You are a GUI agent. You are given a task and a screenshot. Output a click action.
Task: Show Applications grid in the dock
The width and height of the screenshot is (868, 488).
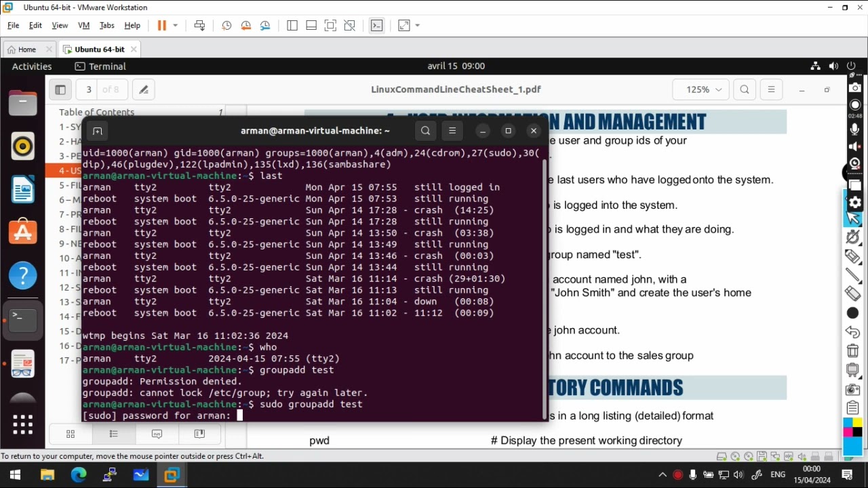tap(23, 424)
